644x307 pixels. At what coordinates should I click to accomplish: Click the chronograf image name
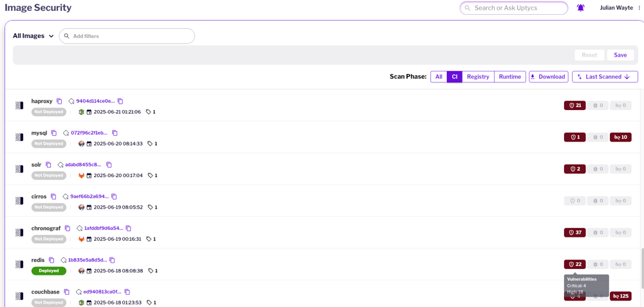[46, 228]
